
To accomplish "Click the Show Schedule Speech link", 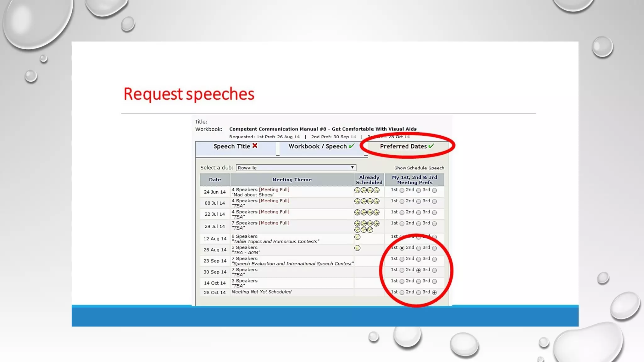I will (x=419, y=168).
